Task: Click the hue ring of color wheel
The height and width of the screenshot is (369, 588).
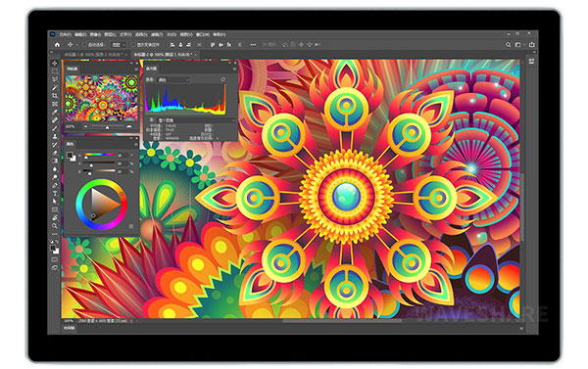Action: point(101,182)
